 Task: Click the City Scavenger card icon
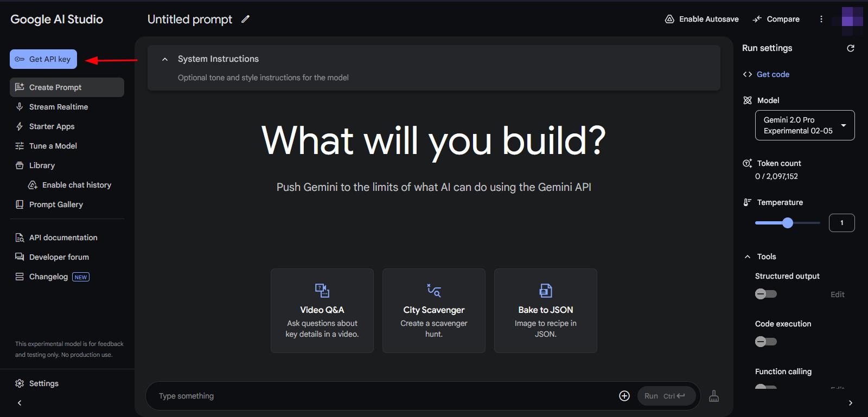point(434,291)
